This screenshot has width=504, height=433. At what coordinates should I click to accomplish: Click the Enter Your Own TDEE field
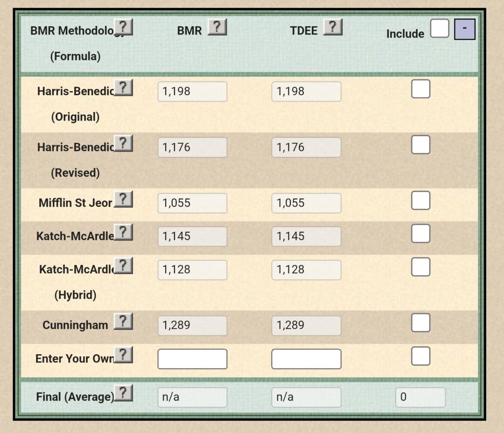point(306,359)
